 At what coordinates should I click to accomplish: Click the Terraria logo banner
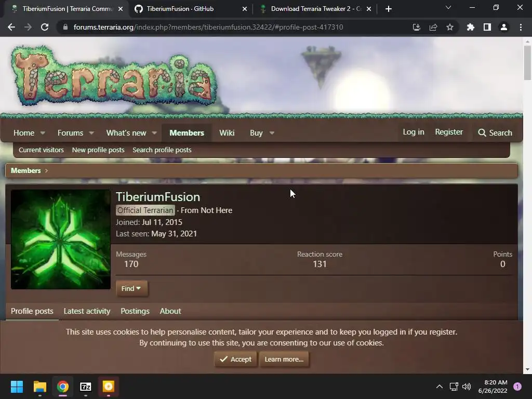coord(114,75)
